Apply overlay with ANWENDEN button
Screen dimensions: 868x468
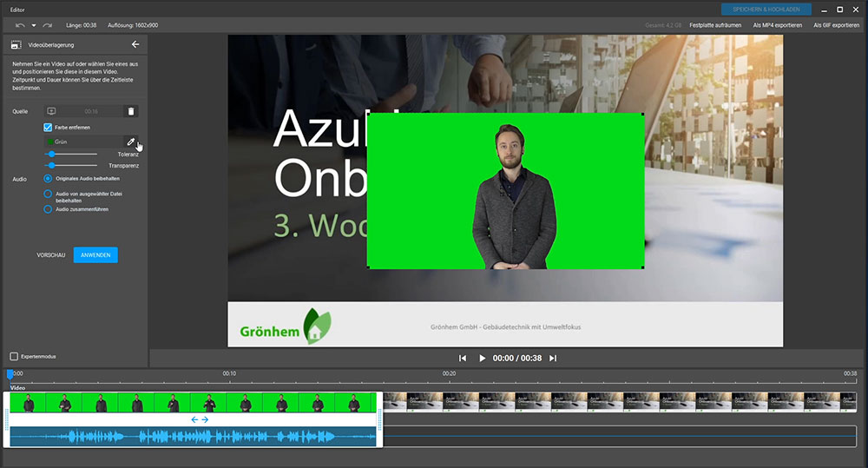pyautogui.click(x=95, y=254)
